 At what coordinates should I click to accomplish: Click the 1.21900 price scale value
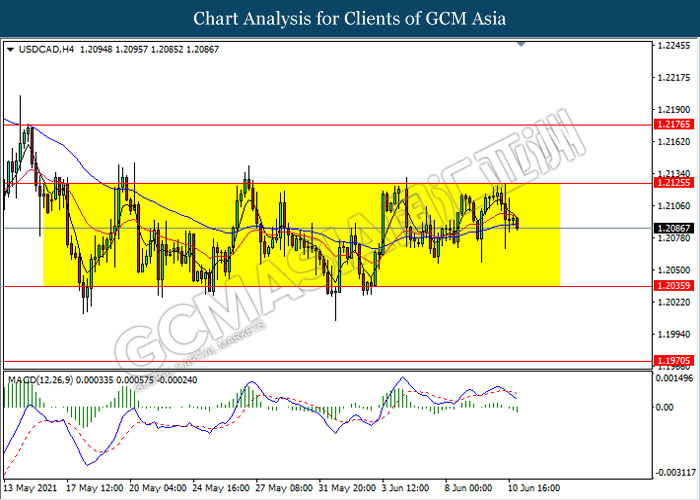(674, 110)
